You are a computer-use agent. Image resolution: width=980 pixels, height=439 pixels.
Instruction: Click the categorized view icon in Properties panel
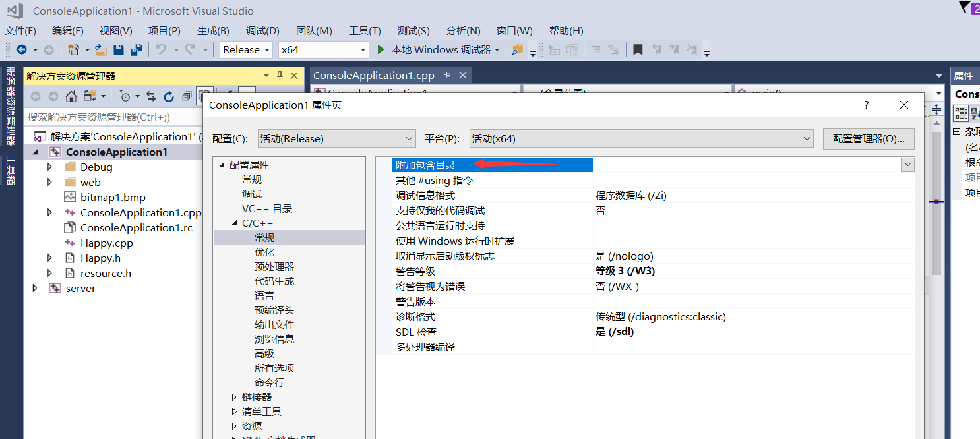tap(961, 113)
